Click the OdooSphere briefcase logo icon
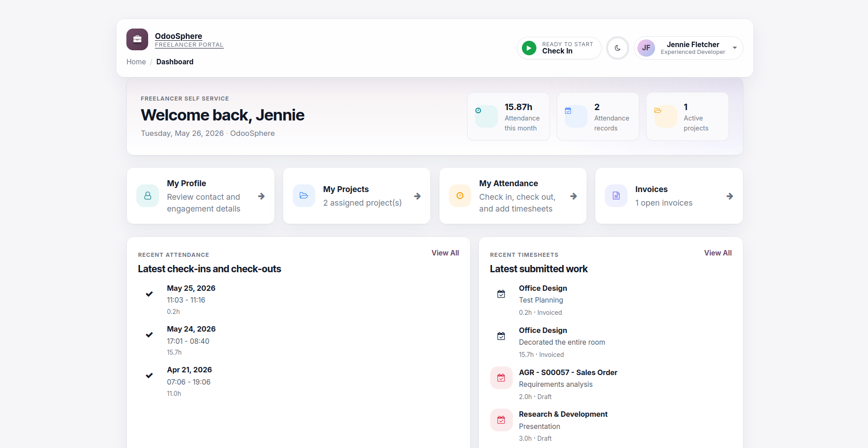 137,39
